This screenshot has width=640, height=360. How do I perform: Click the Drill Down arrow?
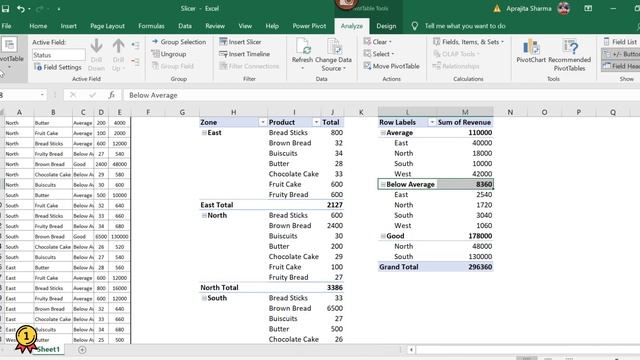click(x=96, y=46)
